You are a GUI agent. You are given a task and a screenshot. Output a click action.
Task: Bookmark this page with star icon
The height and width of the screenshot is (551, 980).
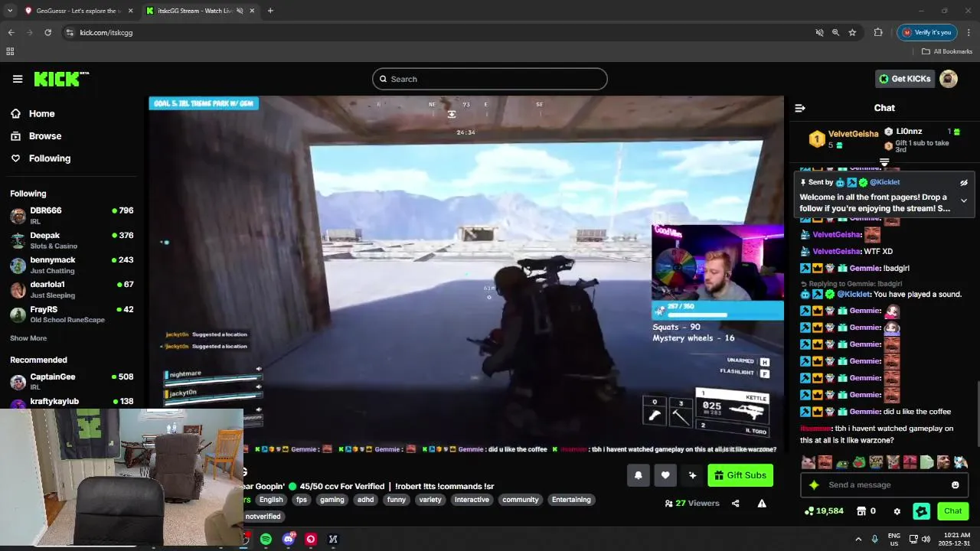[x=852, y=32]
